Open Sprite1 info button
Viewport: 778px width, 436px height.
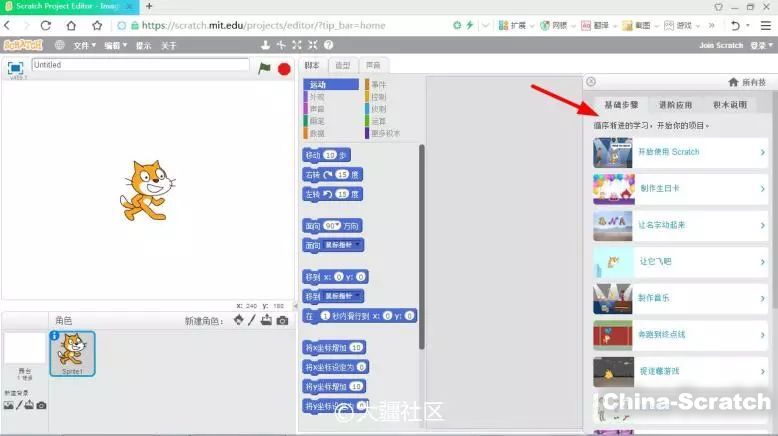[54, 336]
